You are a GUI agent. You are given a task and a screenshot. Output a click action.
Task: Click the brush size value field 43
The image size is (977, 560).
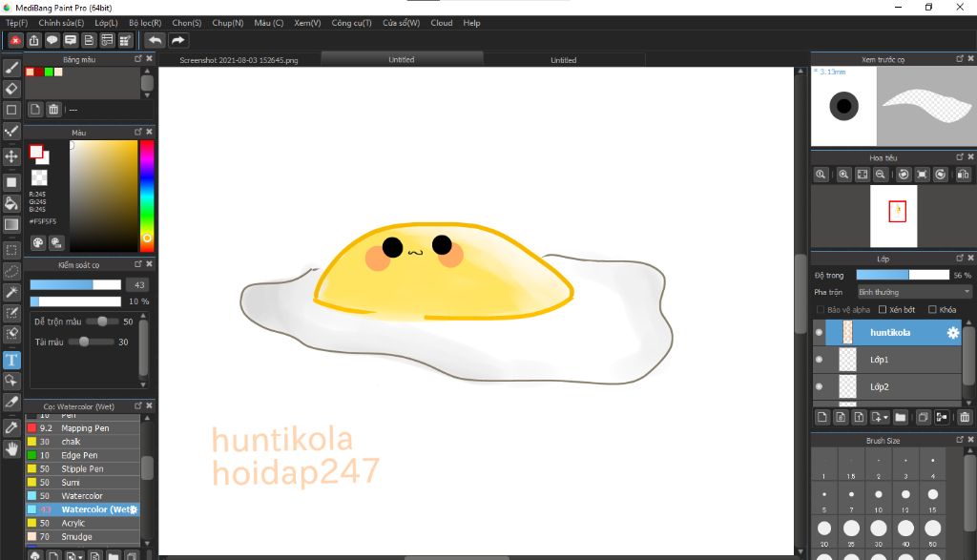click(x=139, y=284)
